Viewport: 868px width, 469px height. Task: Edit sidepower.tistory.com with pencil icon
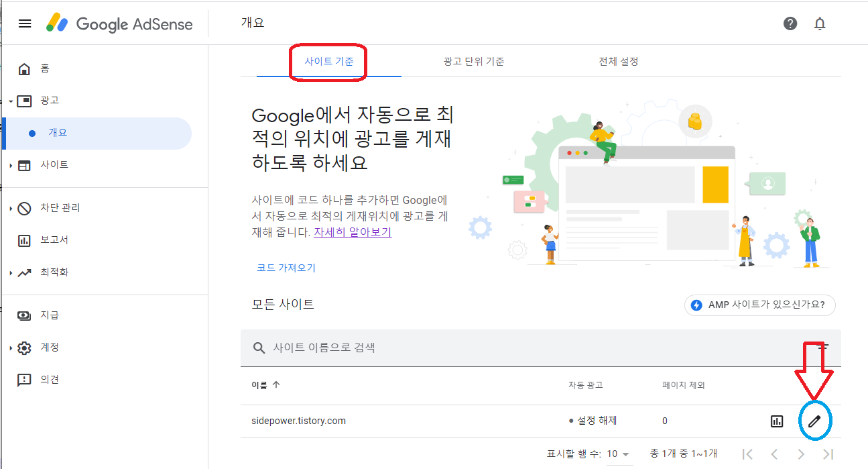(x=814, y=421)
